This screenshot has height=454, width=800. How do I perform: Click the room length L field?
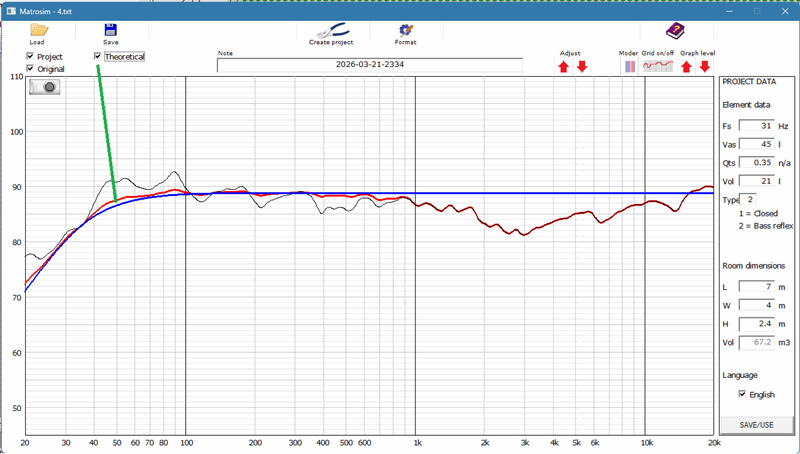(x=756, y=286)
